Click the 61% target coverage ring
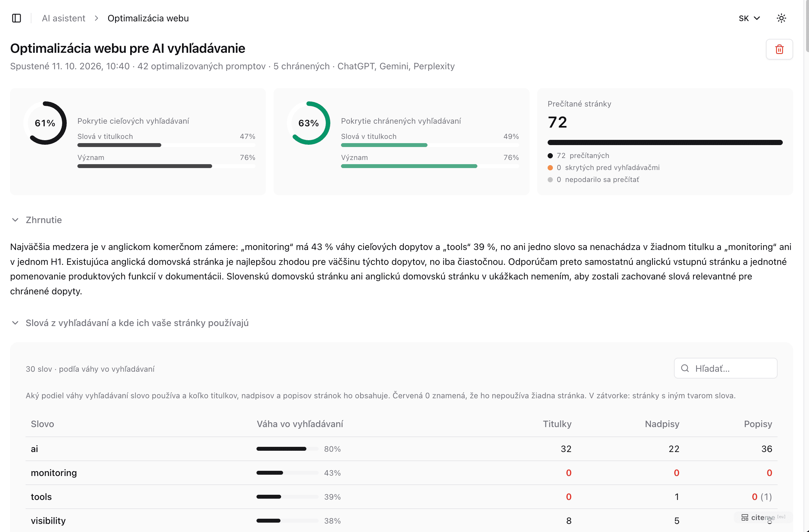Viewport: 809px width, 532px height. [45, 123]
